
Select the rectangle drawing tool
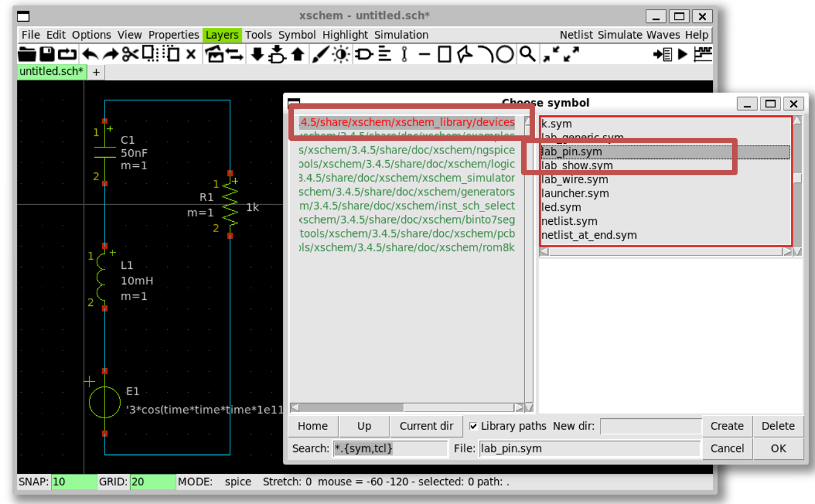pyautogui.click(x=444, y=54)
